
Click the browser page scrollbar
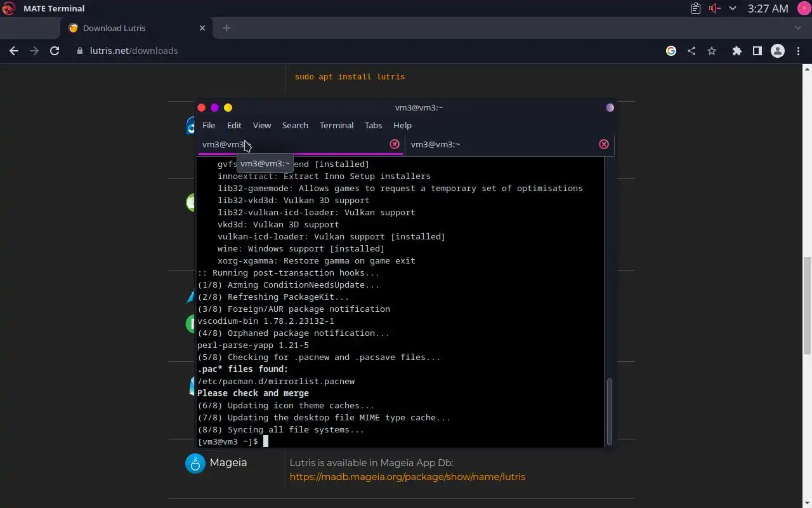pyautogui.click(x=807, y=305)
